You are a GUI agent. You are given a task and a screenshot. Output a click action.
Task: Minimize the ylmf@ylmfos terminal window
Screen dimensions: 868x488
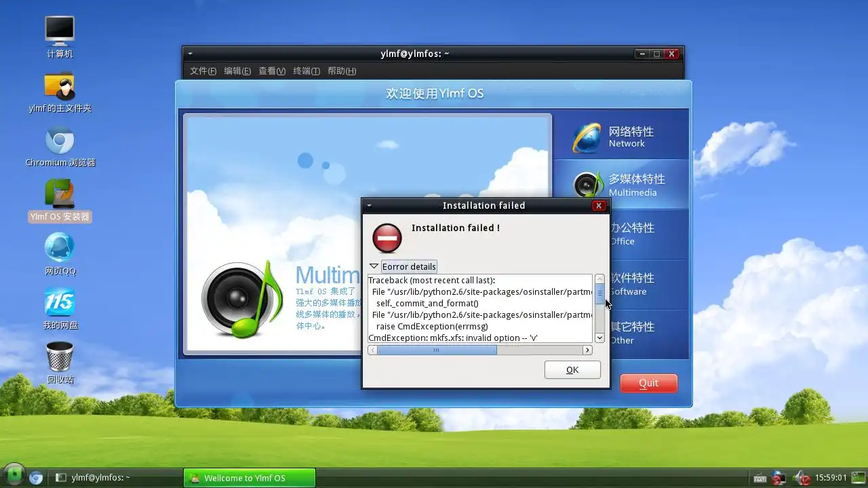pos(642,54)
